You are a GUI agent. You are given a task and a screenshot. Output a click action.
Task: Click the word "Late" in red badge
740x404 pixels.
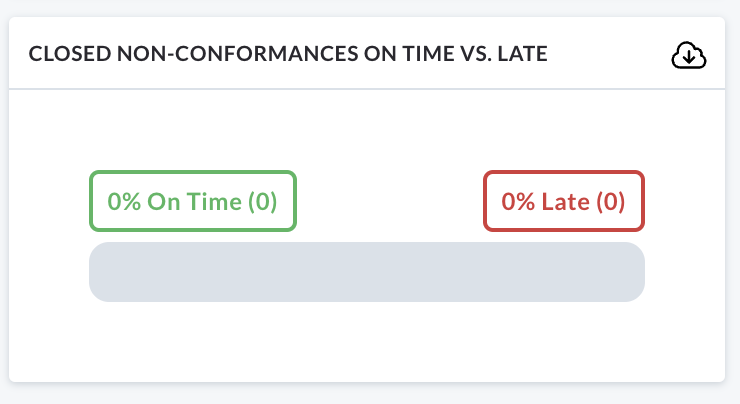565,202
